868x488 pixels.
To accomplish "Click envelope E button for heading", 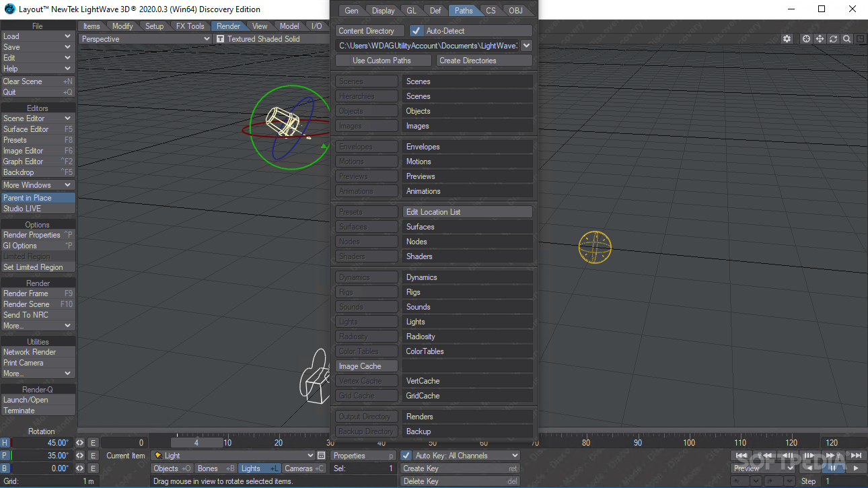I will tap(94, 443).
